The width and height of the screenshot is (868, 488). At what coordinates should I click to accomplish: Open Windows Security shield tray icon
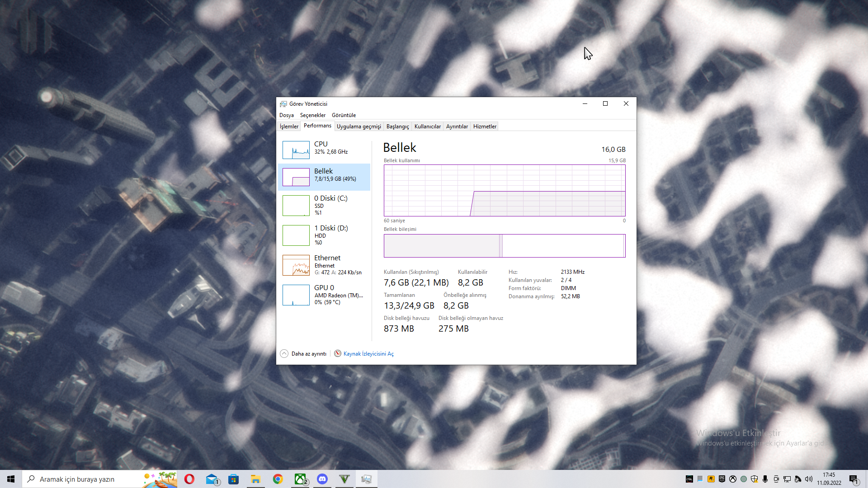(754, 479)
